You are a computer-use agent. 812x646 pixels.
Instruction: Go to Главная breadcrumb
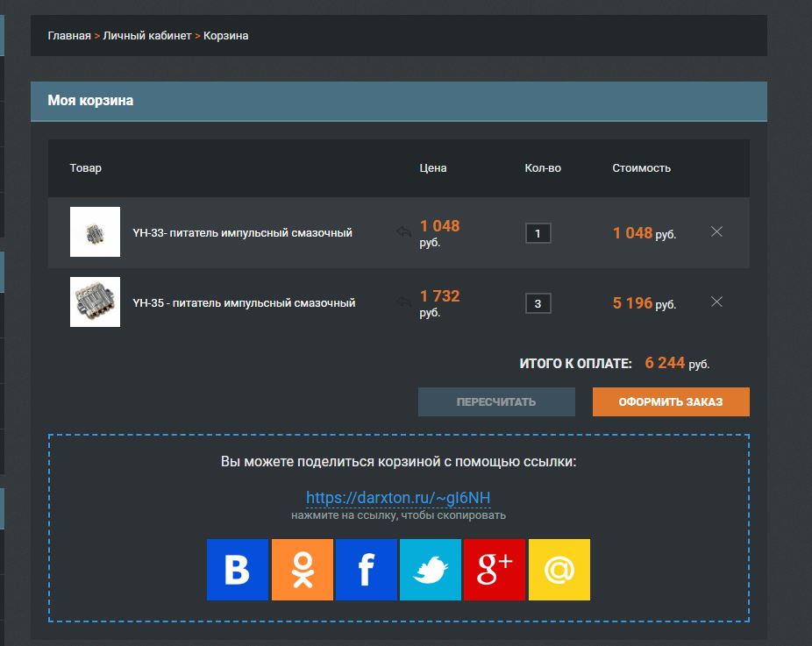(69, 36)
